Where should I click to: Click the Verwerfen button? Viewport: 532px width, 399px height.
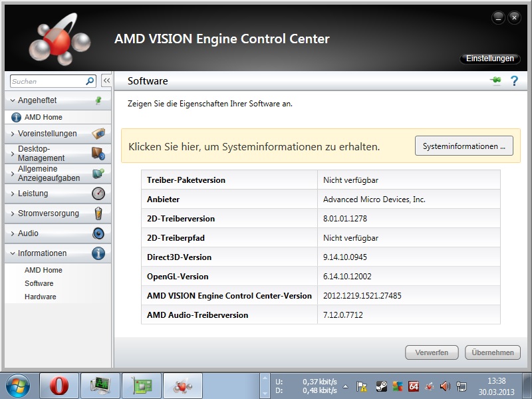tap(432, 352)
